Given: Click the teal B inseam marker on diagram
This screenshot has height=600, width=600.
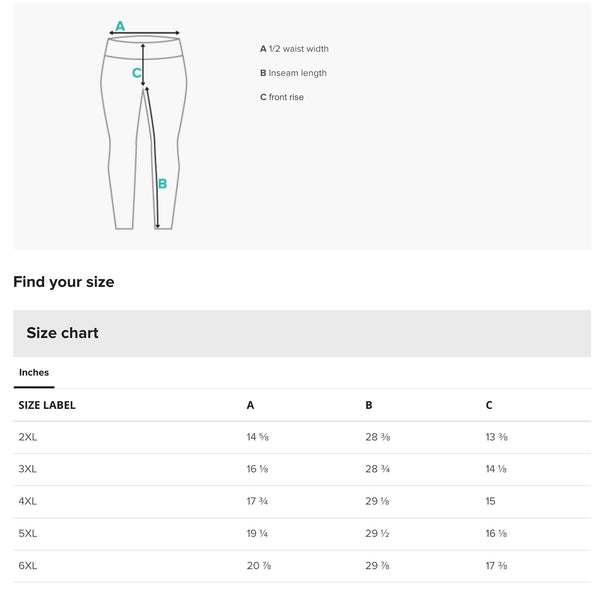Looking at the screenshot, I should click(x=162, y=184).
